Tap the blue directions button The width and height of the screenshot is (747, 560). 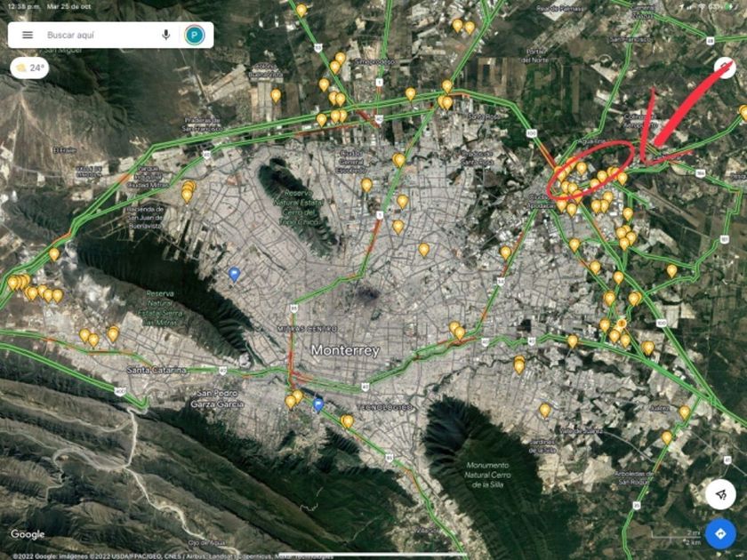tap(720, 533)
